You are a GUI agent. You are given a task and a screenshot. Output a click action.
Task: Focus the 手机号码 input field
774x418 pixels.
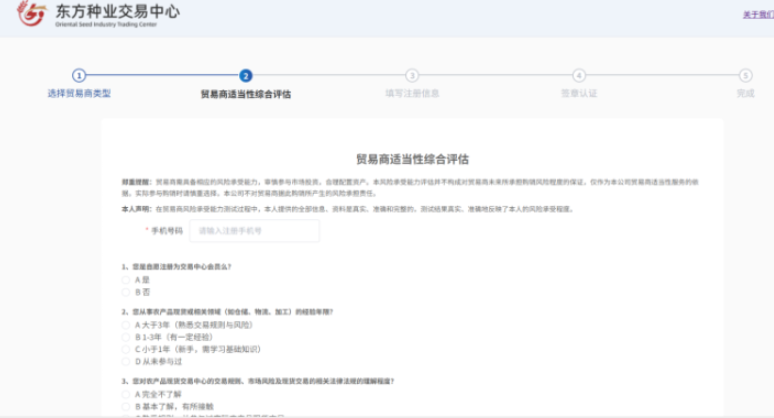pos(255,231)
